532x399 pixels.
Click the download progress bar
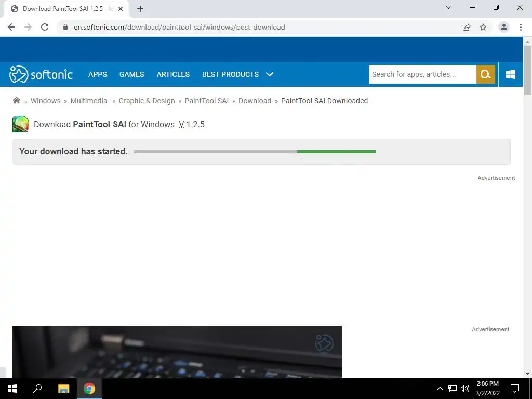[x=255, y=152]
